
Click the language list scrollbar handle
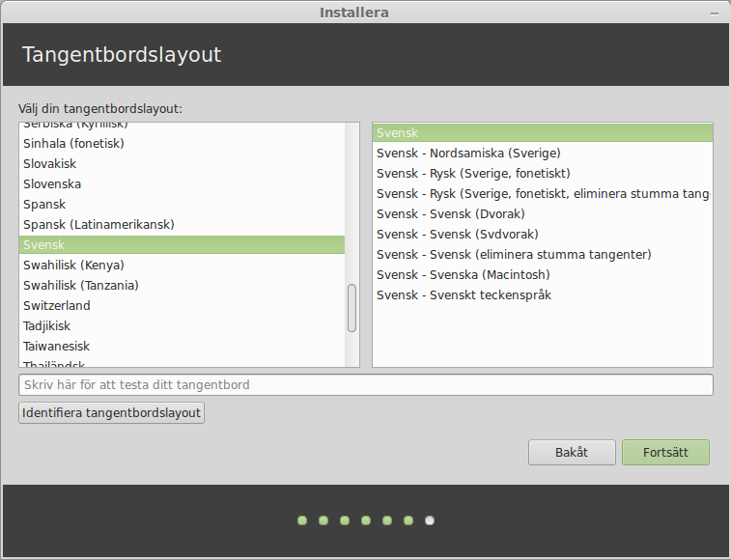click(x=351, y=308)
